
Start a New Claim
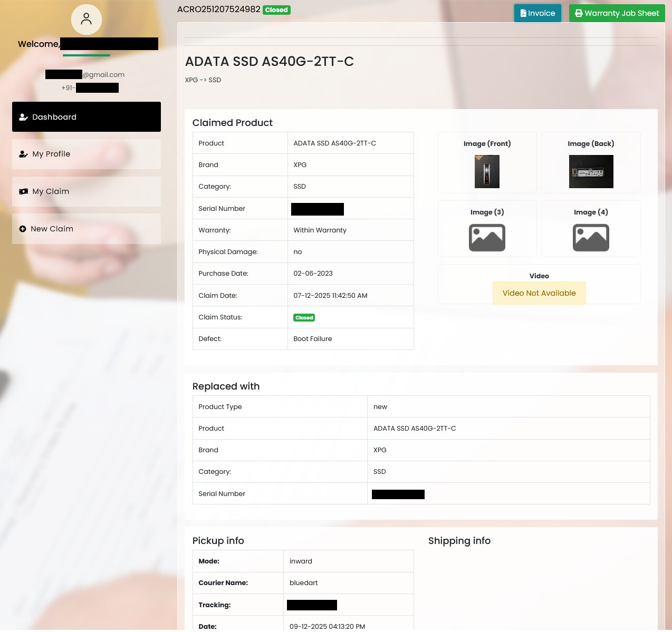click(87, 229)
